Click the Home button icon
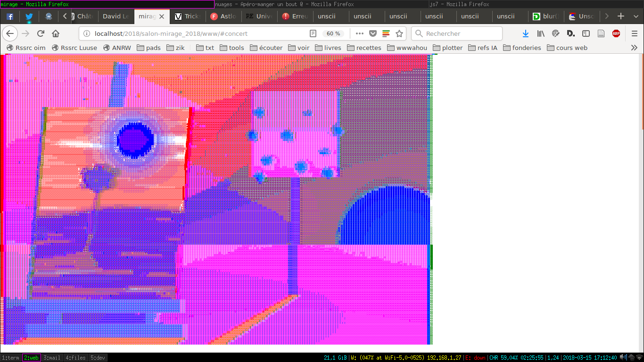The image size is (644, 362). 56,33
